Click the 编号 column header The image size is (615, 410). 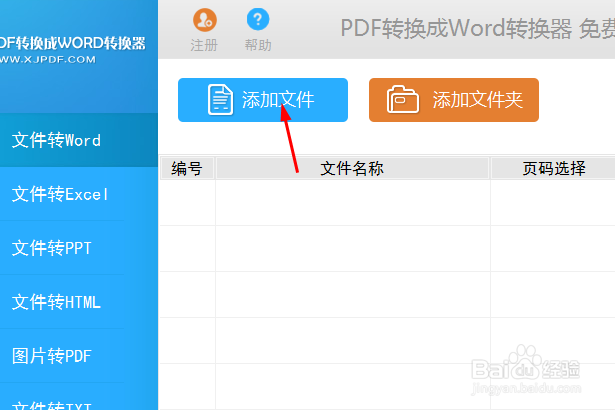187,169
